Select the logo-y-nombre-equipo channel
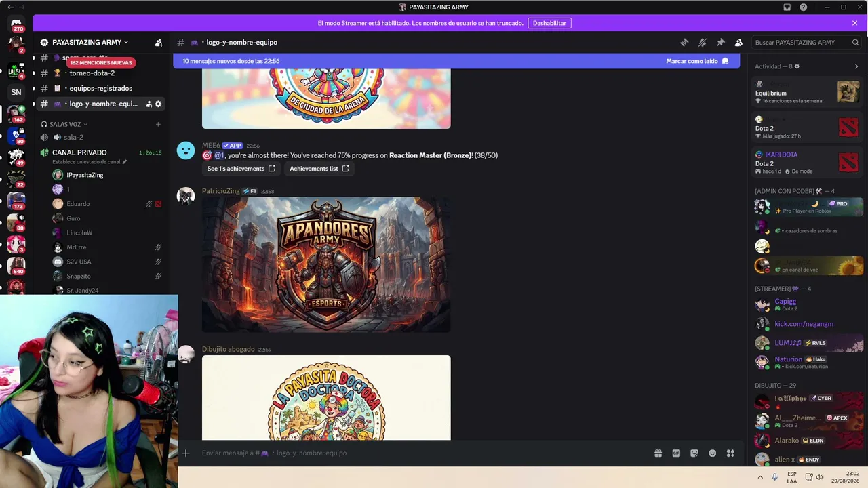This screenshot has height=488, width=868. point(102,104)
